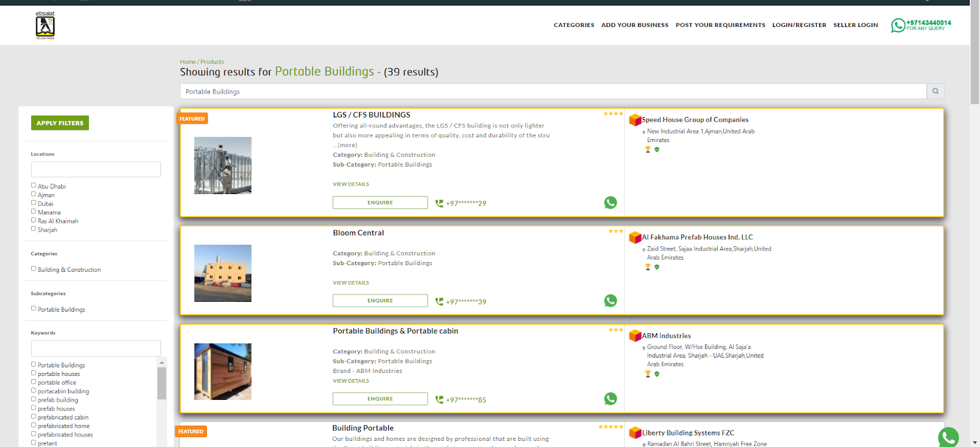Viewport: 980px width, 447px height.
Task: Tick the Ras Al Khaimah location checkbox
Action: [34, 220]
